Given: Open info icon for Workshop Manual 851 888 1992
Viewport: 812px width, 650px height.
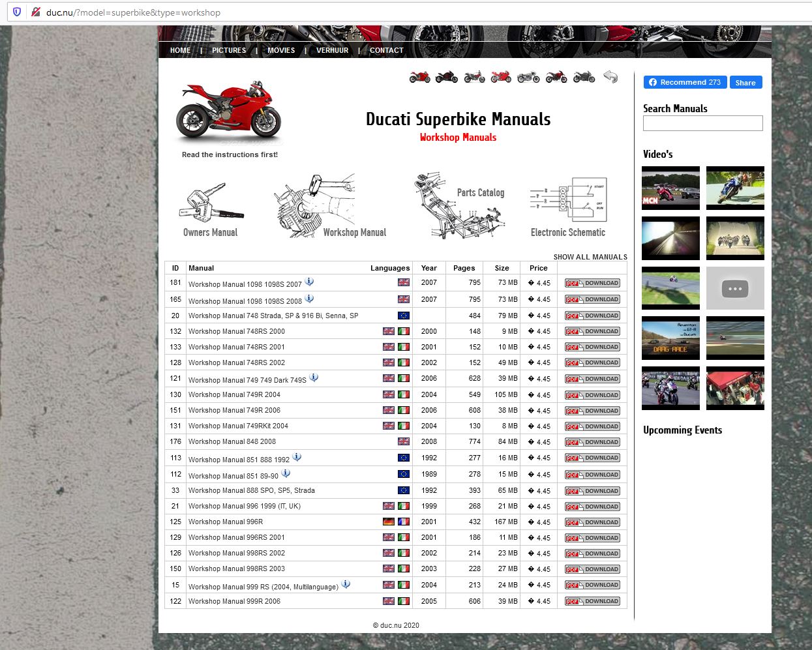Looking at the screenshot, I should [x=297, y=457].
